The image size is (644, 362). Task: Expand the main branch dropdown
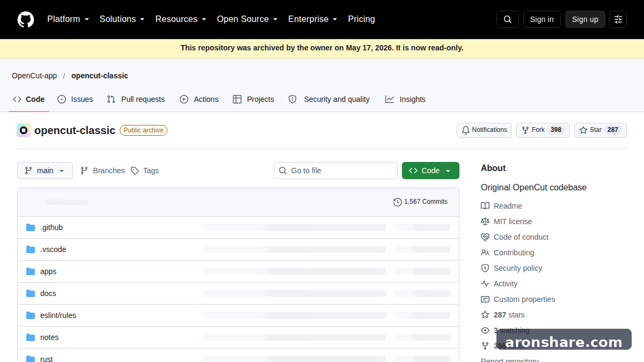pyautogui.click(x=45, y=171)
